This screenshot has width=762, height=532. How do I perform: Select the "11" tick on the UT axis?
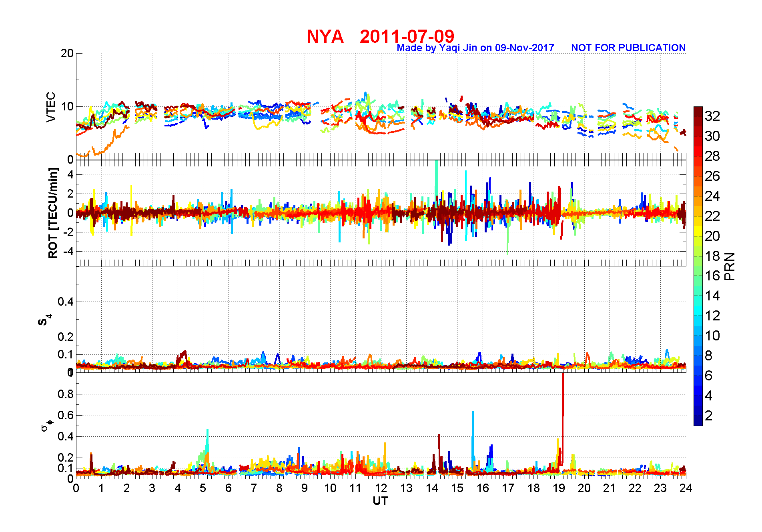pyautogui.click(x=355, y=488)
